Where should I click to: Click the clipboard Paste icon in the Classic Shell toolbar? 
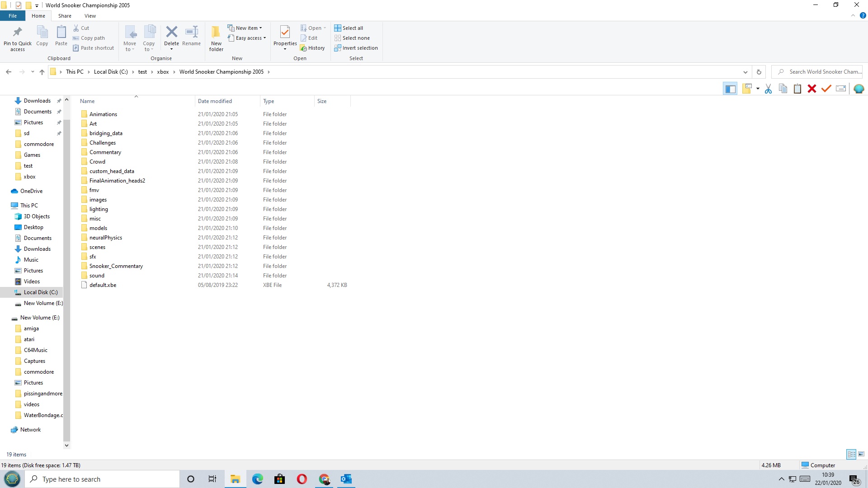[797, 89]
